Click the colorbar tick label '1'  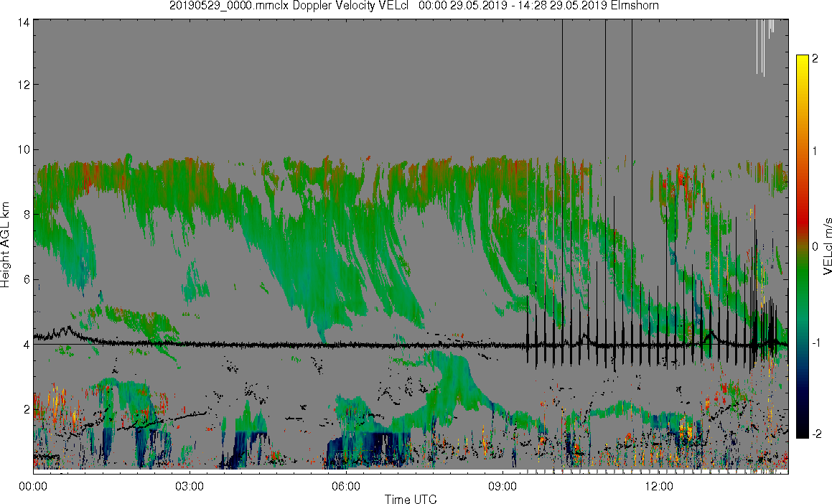pos(815,151)
